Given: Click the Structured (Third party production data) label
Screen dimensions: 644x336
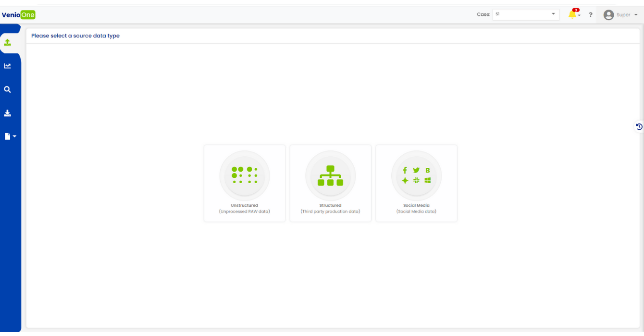Looking at the screenshot, I should coord(331,209).
